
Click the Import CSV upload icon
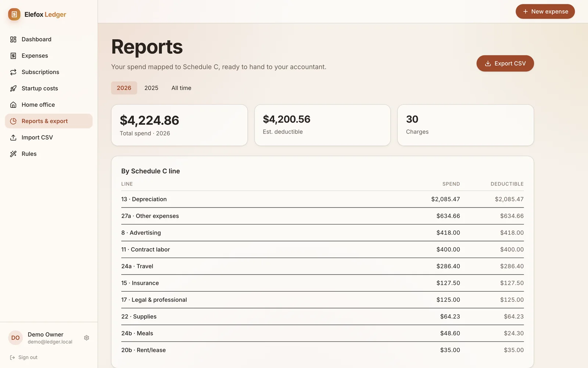(13, 138)
